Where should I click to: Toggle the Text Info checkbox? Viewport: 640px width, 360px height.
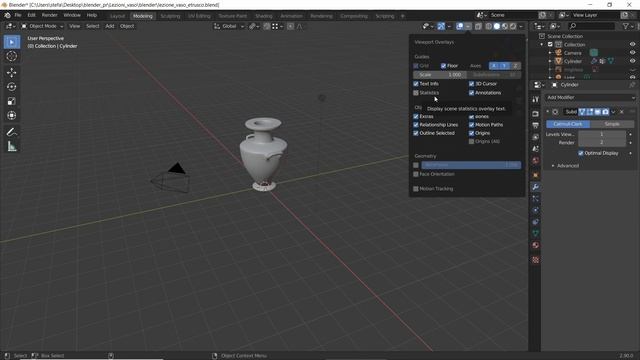click(416, 84)
